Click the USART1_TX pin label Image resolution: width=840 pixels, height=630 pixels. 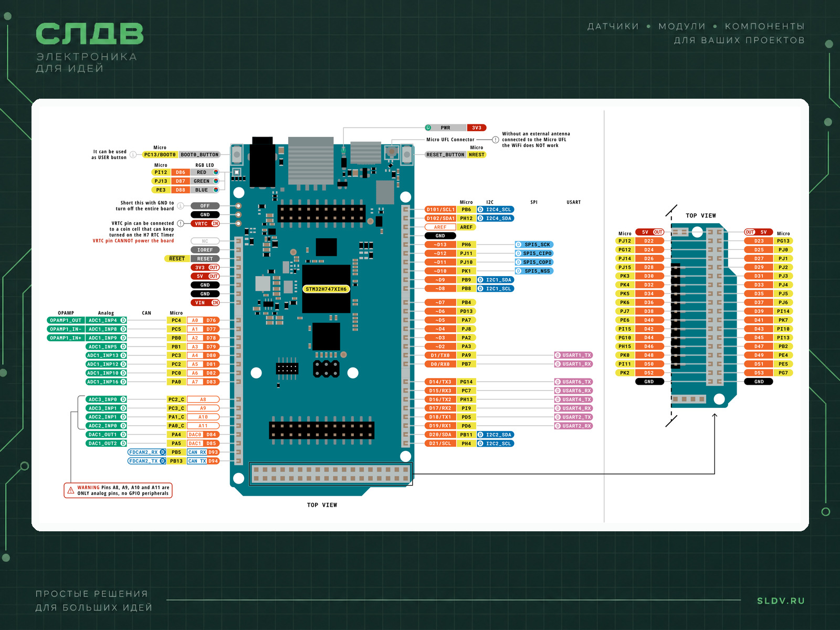click(x=573, y=355)
